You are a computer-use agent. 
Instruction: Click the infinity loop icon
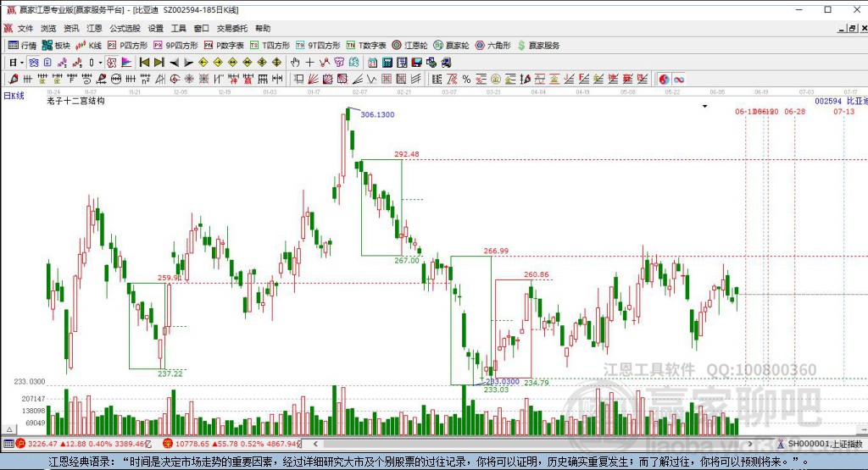tap(679, 79)
